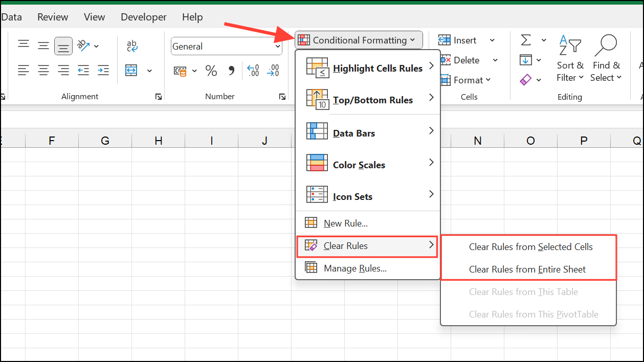Expand the Delete dropdown arrow

click(x=495, y=60)
